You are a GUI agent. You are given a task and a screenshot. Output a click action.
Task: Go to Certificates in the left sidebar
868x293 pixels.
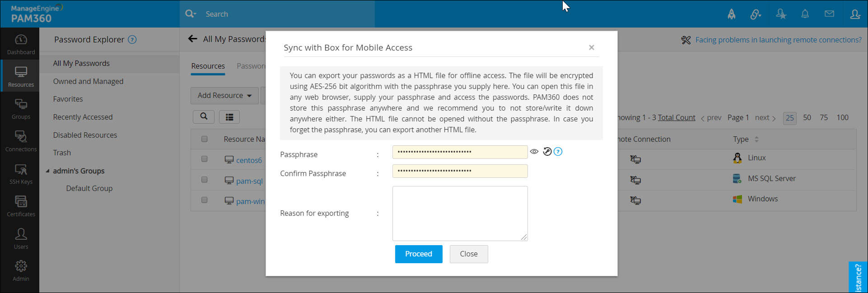[x=21, y=206]
